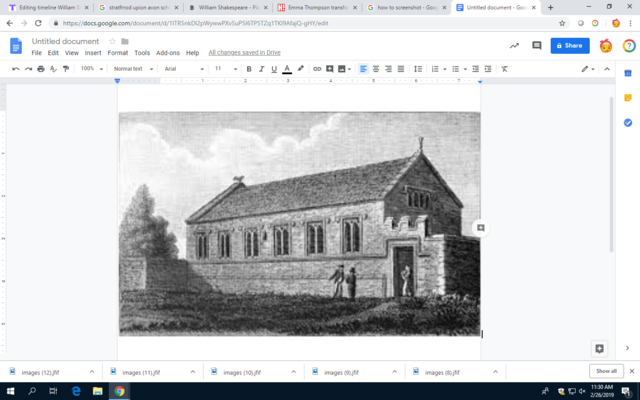Open the Normal text style dropdown
Screen dimensions: 640x400
pos(133,69)
